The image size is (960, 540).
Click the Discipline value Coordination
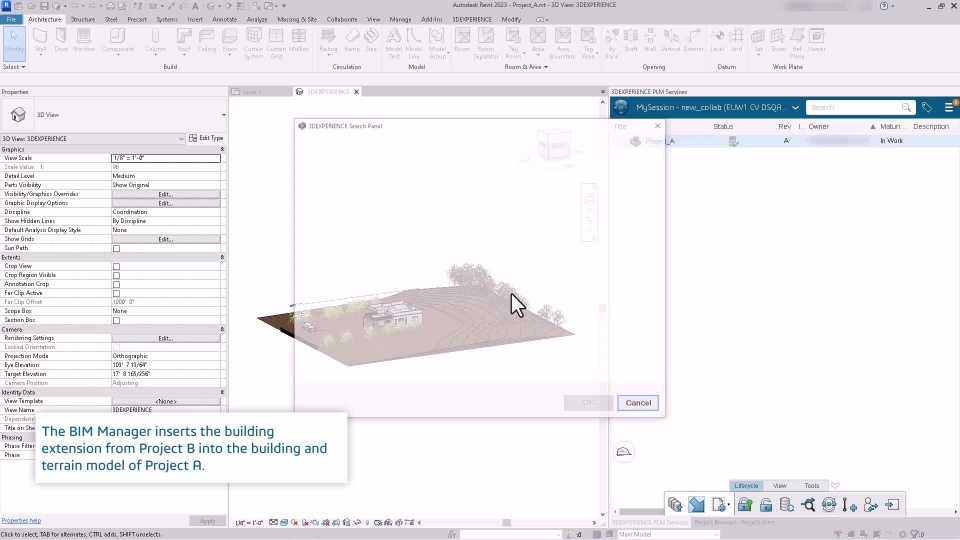tap(166, 212)
